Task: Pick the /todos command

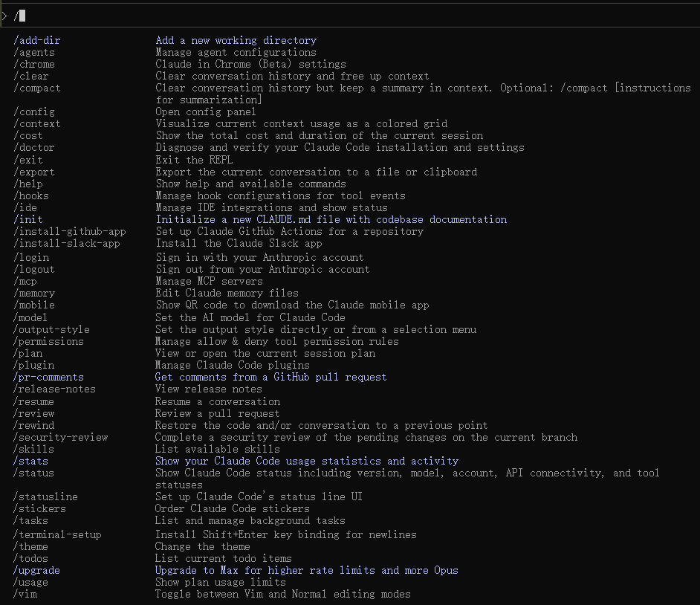Action: tap(30, 559)
